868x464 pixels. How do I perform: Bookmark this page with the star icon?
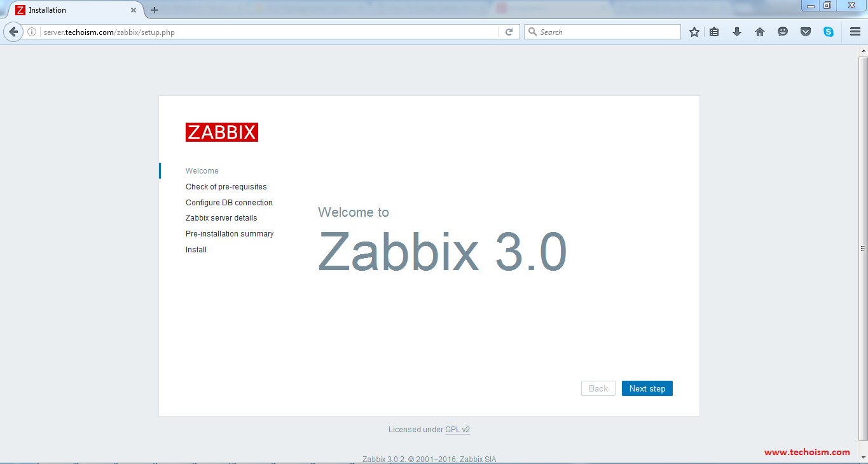[694, 32]
